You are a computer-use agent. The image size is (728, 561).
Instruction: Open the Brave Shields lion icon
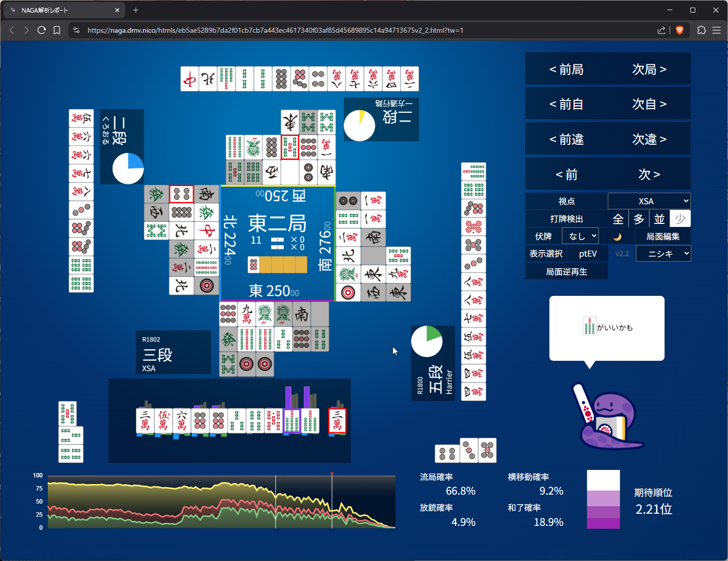pyautogui.click(x=680, y=30)
